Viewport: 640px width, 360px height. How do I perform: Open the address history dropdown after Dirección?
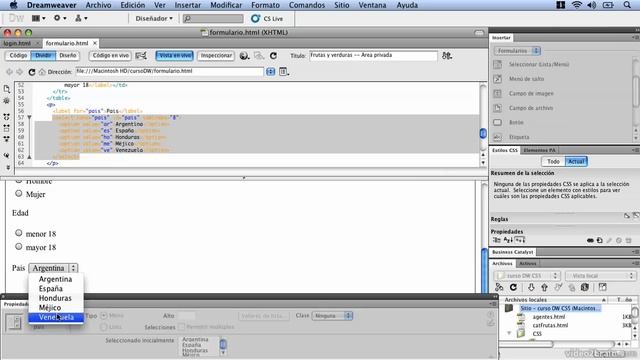tap(270, 72)
